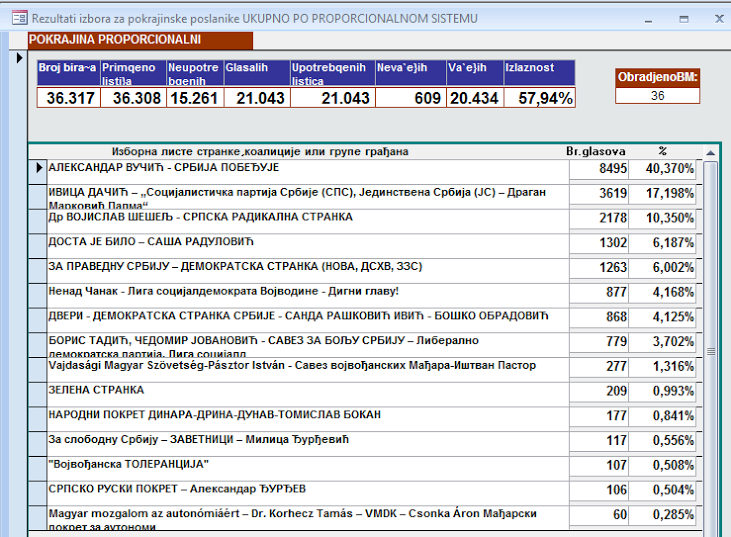Select Magyar mozgalom az autonómiáért row

coord(308,517)
